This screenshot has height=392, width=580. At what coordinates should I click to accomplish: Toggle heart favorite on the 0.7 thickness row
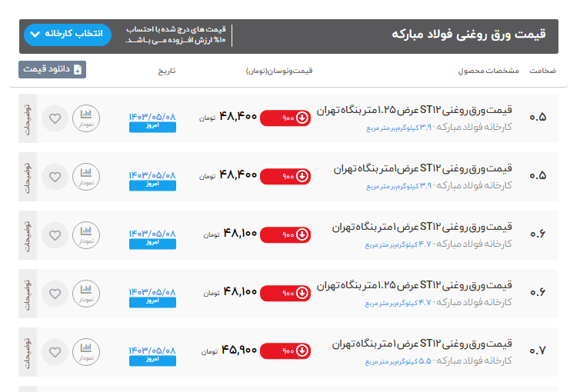point(55,352)
